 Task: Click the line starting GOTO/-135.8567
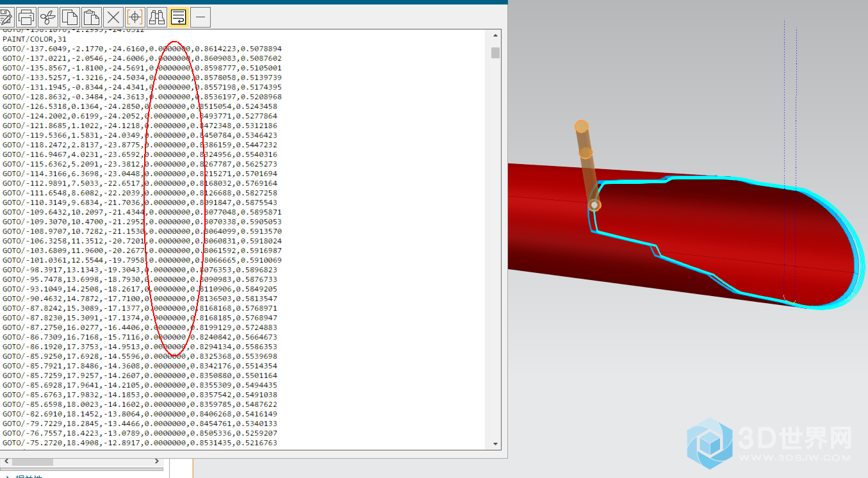(142, 68)
